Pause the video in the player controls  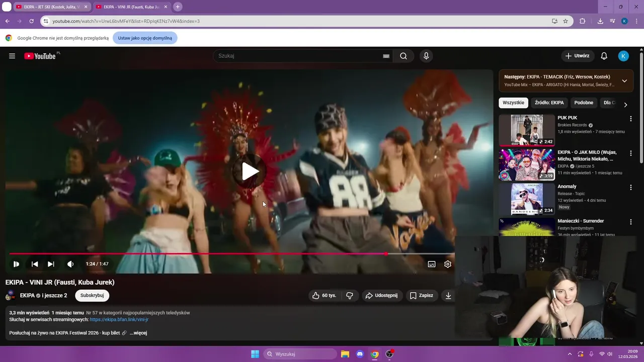point(16,264)
